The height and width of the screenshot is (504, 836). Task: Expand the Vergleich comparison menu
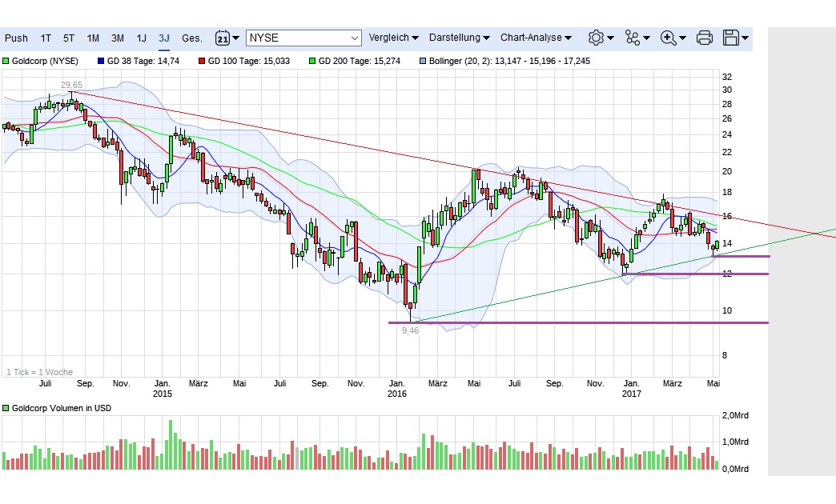tap(390, 38)
